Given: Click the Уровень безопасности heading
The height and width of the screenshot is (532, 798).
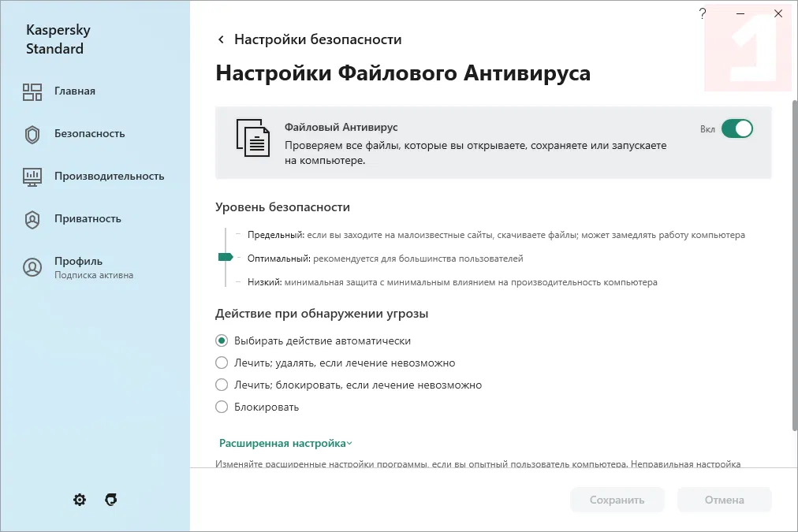Looking at the screenshot, I should click(282, 207).
